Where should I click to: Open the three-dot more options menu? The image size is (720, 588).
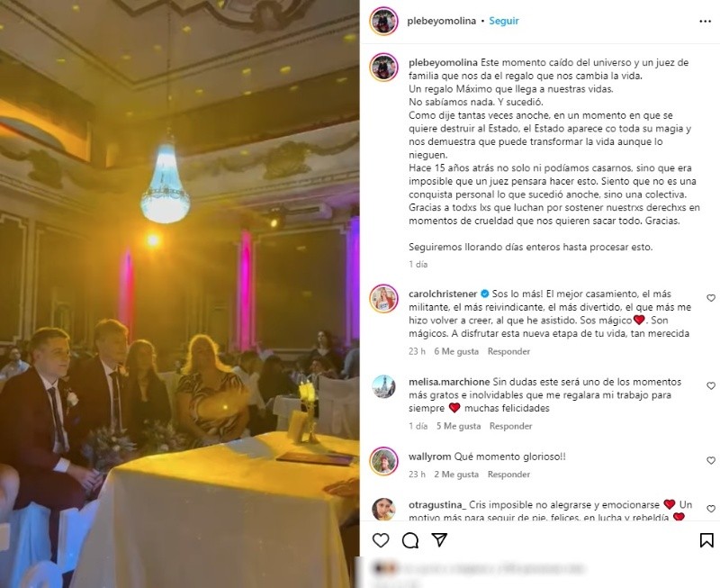coord(706,21)
